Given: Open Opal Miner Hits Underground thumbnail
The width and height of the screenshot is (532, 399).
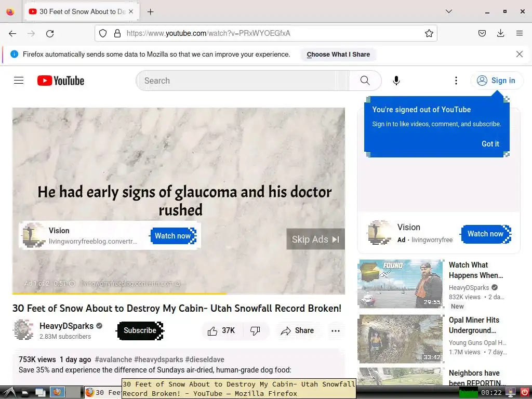Looking at the screenshot, I should pyautogui.click(x=401, y=339).
